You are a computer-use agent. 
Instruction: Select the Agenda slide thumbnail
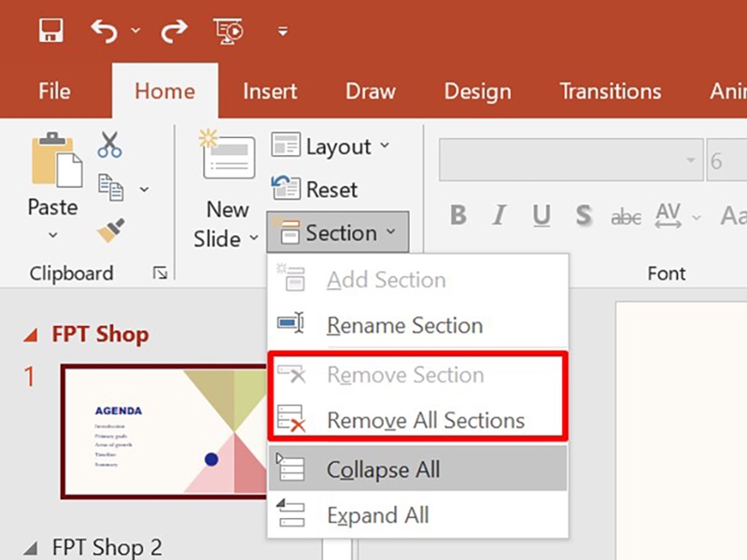(x=164, y=431)
